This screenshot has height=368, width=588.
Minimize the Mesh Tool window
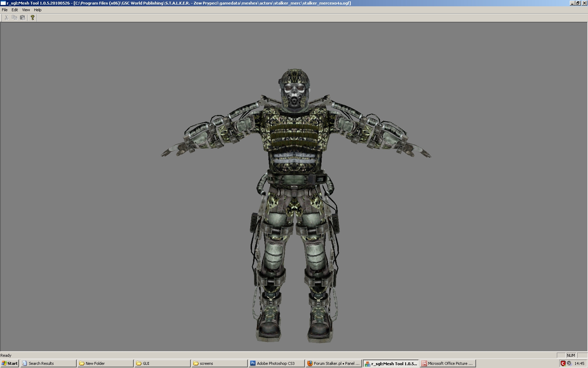(x=572, y=3)
